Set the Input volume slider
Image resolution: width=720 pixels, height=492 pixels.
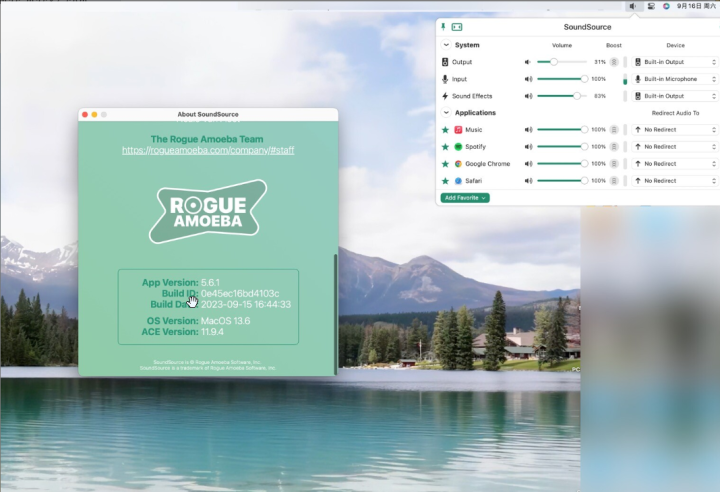coord(562,79)
